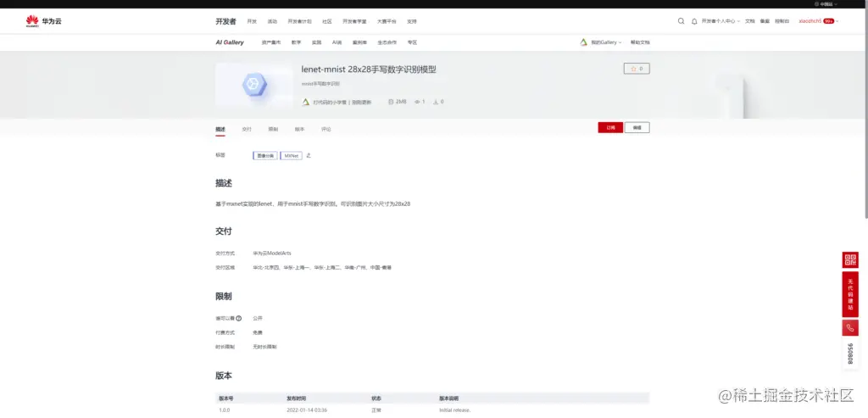Viewport: 868px width, 418px height.
Task: Click the 华为云ModelArts delivery method text
Action: coord(272,253)
